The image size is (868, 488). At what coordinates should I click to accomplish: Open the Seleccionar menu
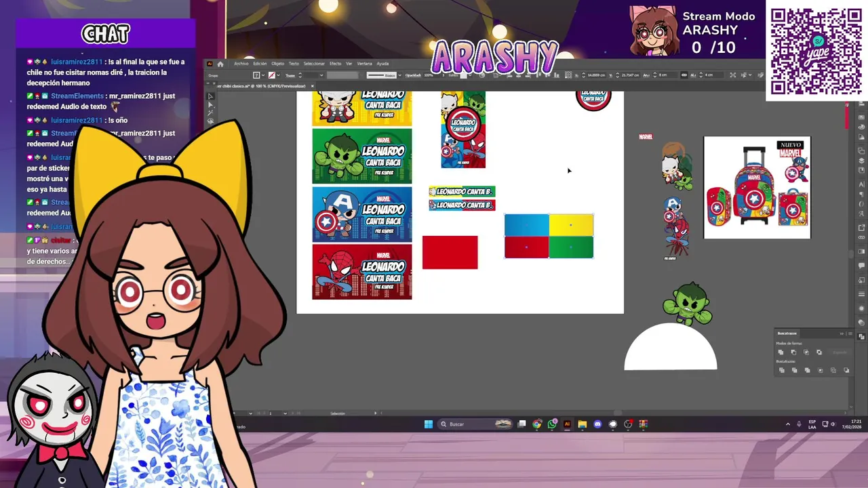[x=314, y=64]
